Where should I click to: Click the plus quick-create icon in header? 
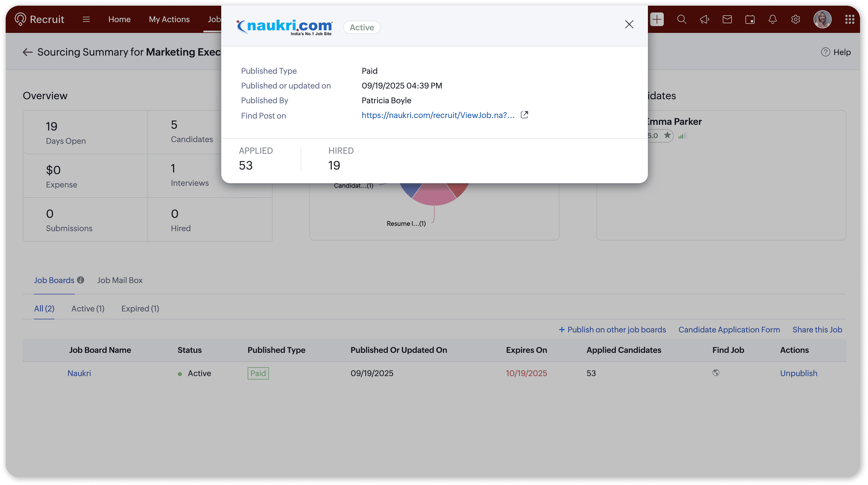(657, 19)
